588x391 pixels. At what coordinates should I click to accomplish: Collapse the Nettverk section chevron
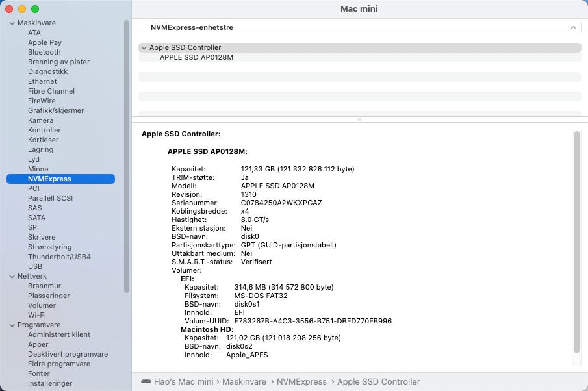[12, 277]
